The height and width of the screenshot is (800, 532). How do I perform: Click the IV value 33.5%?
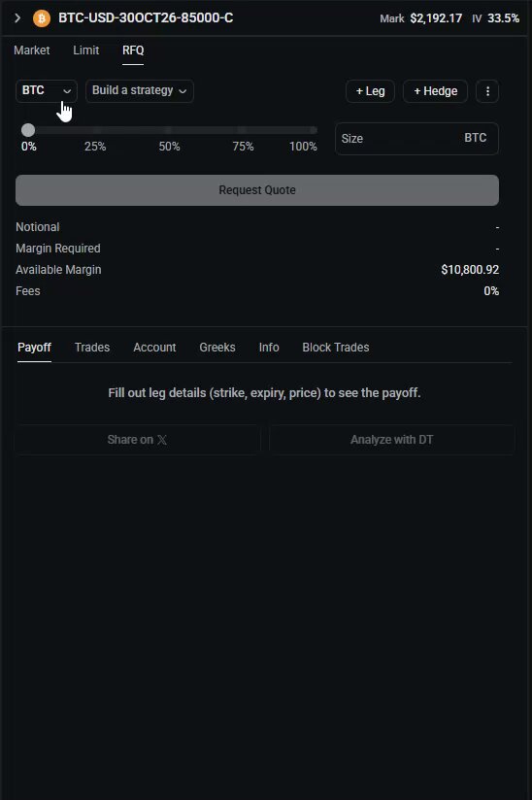pos(504,18)
